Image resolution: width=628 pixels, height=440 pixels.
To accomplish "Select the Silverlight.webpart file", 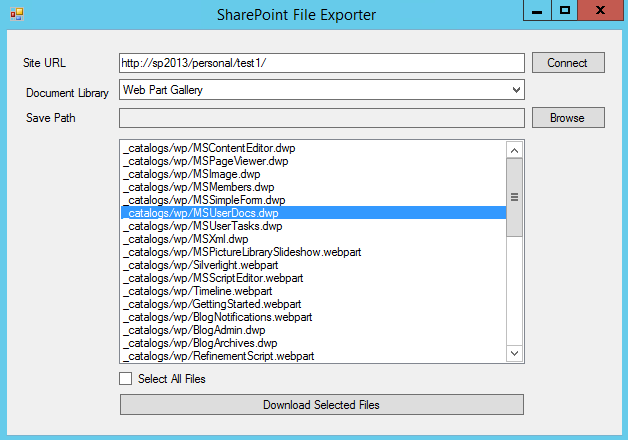I will coord(200,265).
